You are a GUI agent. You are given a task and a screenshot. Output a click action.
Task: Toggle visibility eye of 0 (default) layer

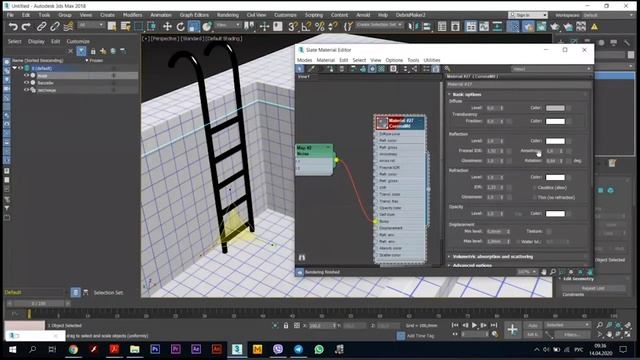[x=20, y=68]
